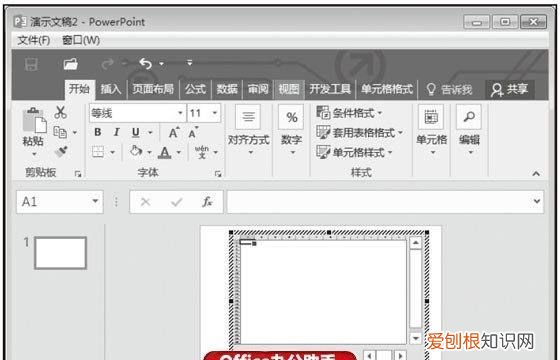The image size is (560, 360).
Task: Decrease font size with smaller A icon
Action: [193, 132]
